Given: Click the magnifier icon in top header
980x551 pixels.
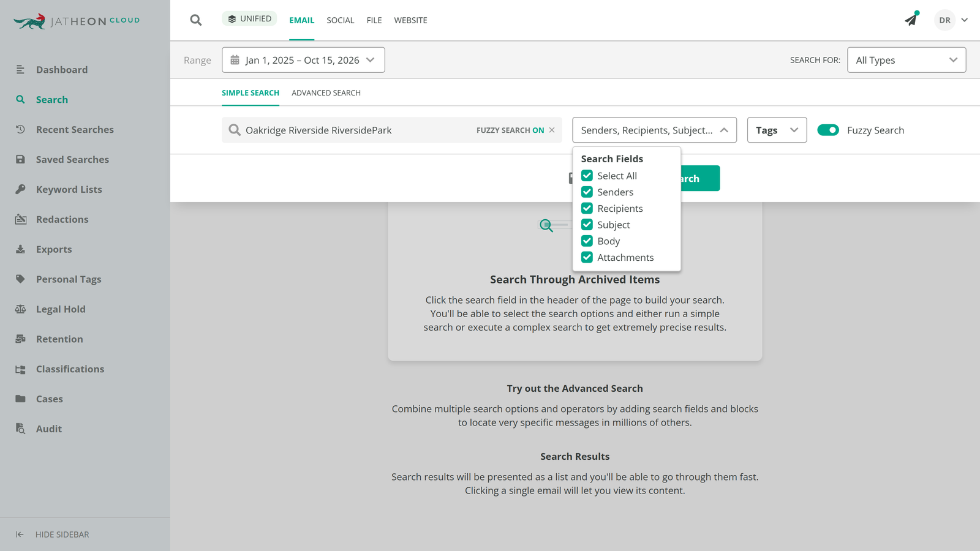Looking at the screenshot, I should click(196, 20).
